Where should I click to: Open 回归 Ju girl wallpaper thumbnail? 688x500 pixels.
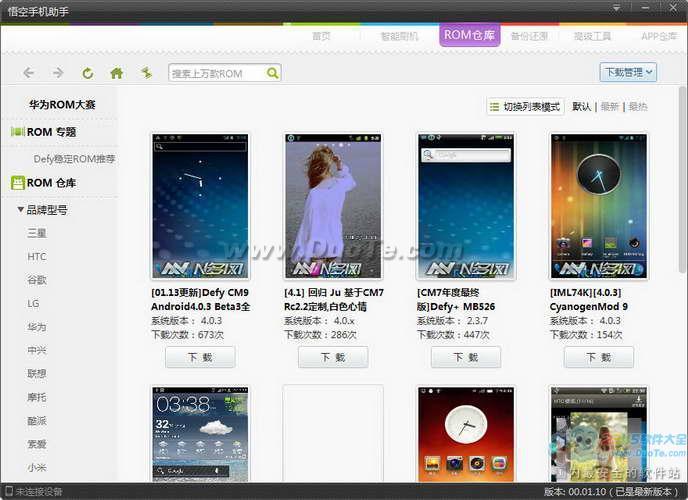333,206
